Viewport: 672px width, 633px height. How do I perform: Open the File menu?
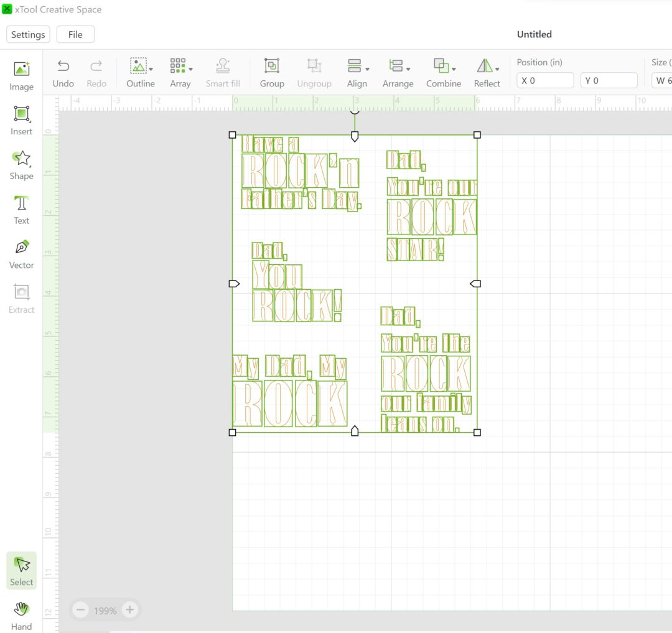[x=75, y=34]
